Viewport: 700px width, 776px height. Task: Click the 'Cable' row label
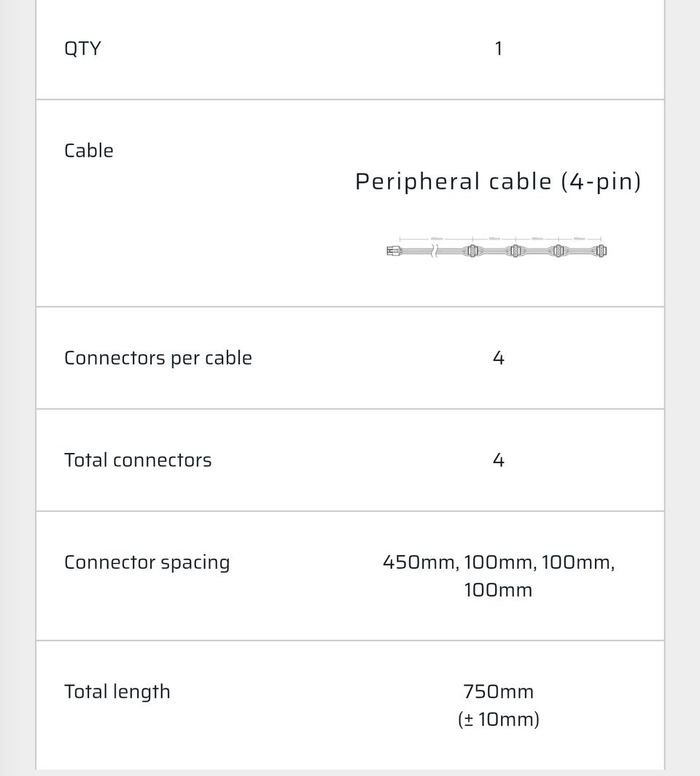pyautogui.click(x=89, y=150)
